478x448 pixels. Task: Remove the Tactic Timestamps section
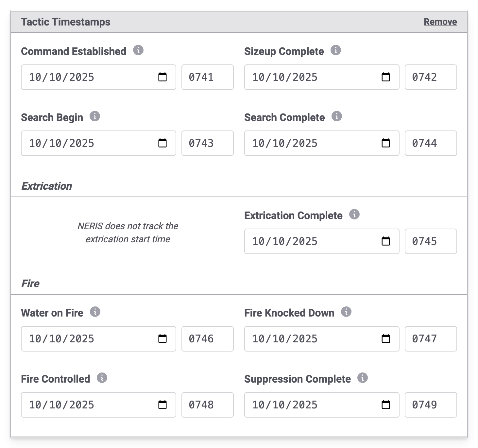click(x=440, y=22)
